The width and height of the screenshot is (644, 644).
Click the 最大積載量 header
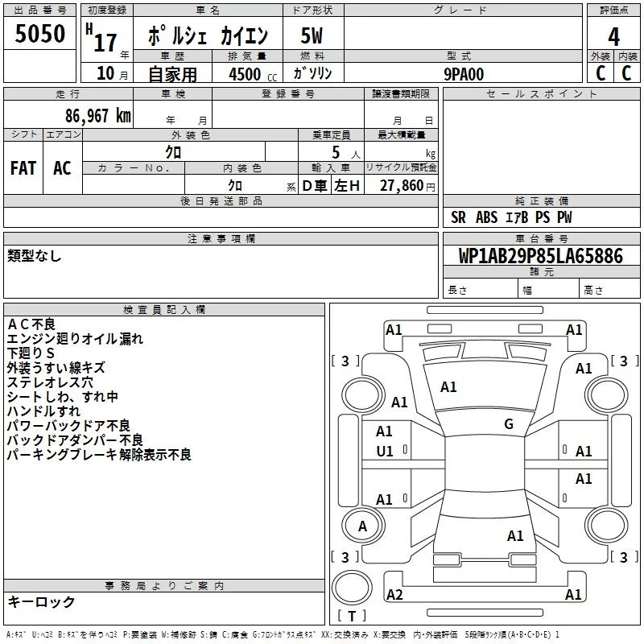[401, 134]
